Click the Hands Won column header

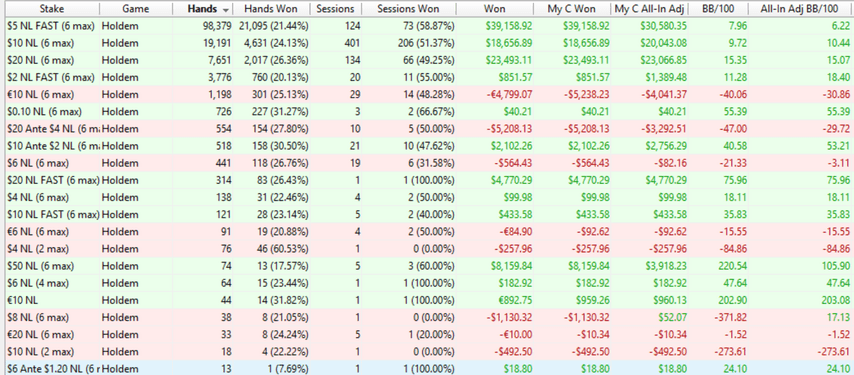(271, 9)
